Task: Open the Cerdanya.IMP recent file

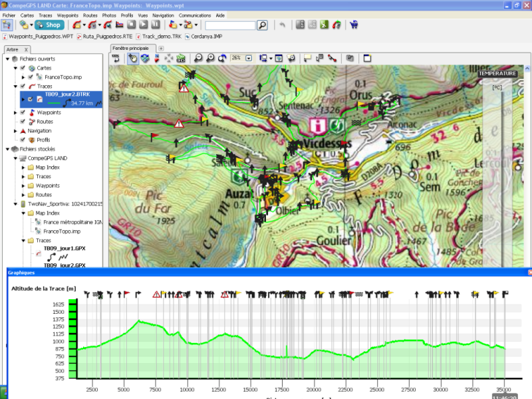Action: [x=203, y=37]
